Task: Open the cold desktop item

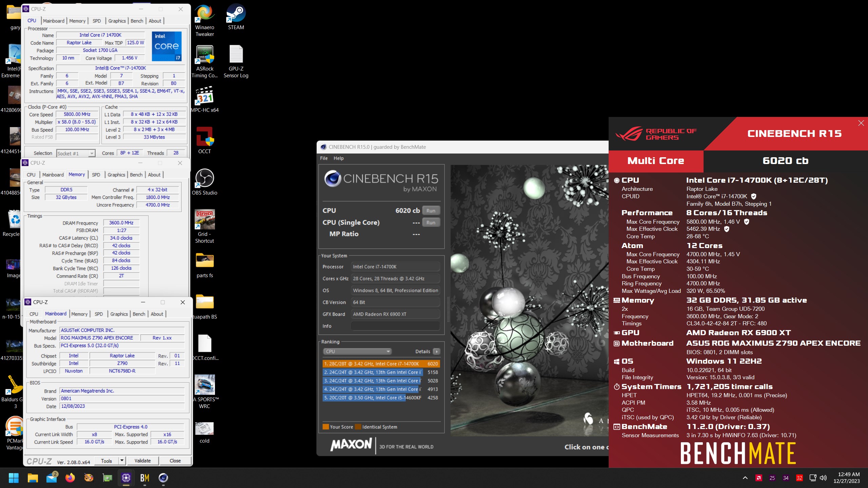Action: click(204, 433)
